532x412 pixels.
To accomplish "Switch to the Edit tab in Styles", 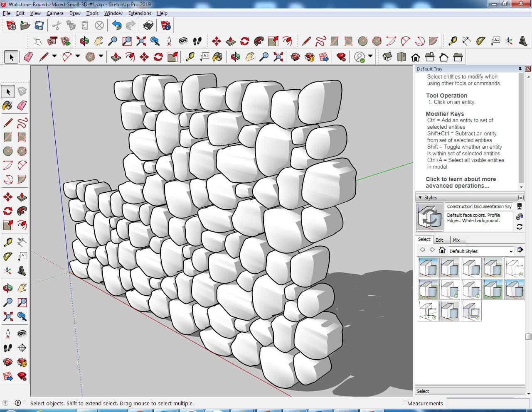I will coord(439,240).
